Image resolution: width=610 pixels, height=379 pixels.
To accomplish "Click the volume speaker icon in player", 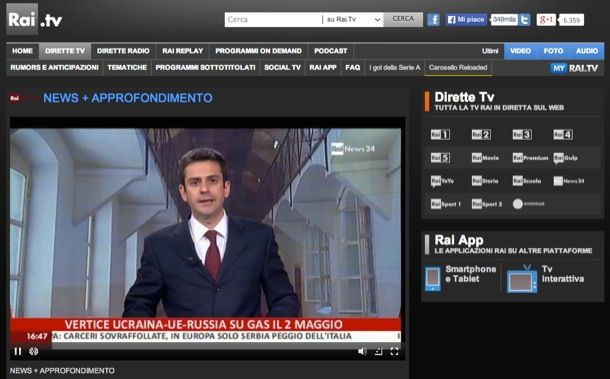I will (x=362, y=351).
